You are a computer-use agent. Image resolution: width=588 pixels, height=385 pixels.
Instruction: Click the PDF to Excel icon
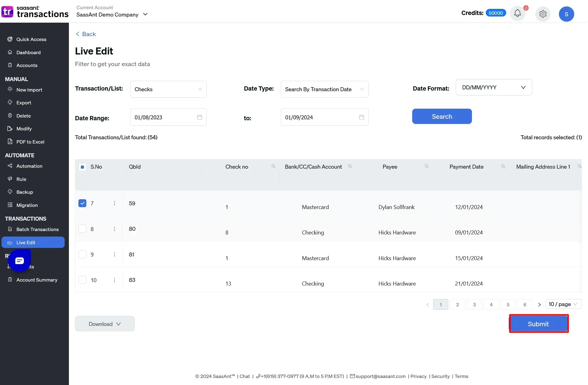[x=10, y=142]
